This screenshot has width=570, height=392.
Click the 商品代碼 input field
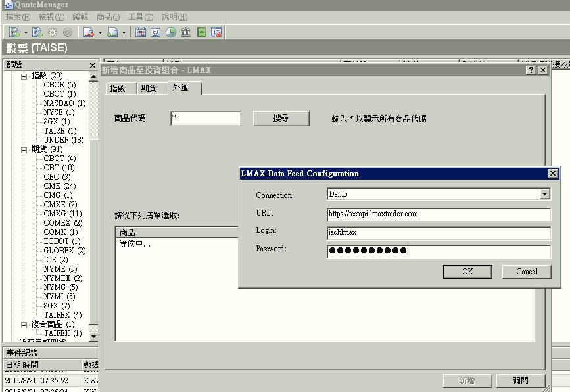coord(205,118)
